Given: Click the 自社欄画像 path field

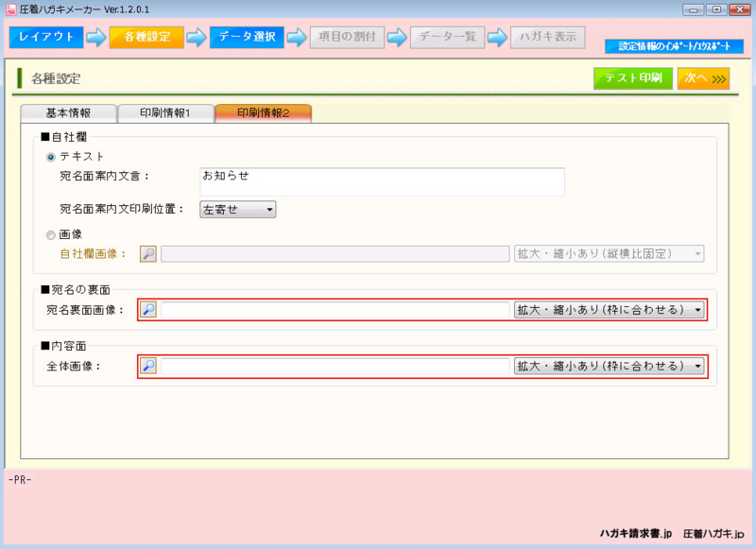Looking at the screenshot, I should pyautogui.click(x=335, y=253).
